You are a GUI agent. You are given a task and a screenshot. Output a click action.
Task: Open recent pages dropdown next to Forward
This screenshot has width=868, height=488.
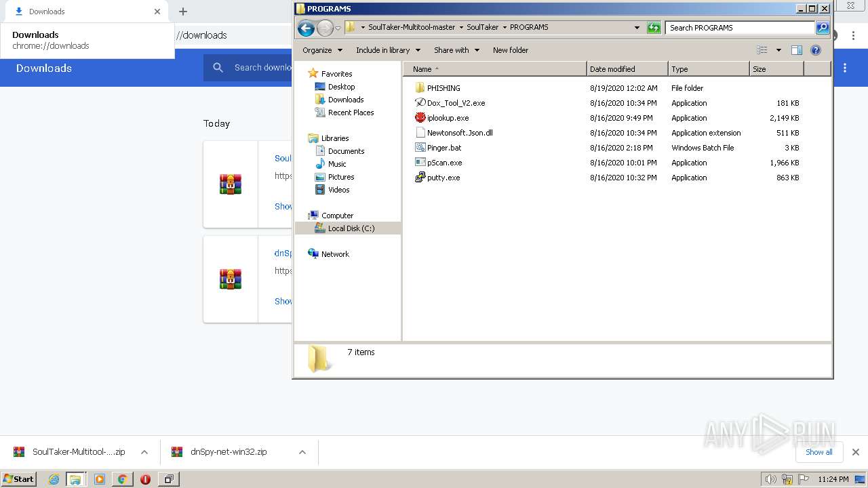click(338, 28)
